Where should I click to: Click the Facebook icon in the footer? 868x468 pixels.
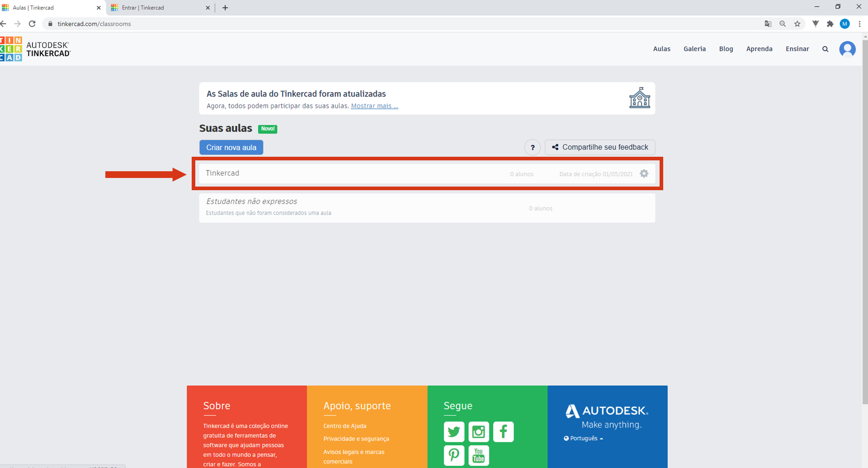503,432
